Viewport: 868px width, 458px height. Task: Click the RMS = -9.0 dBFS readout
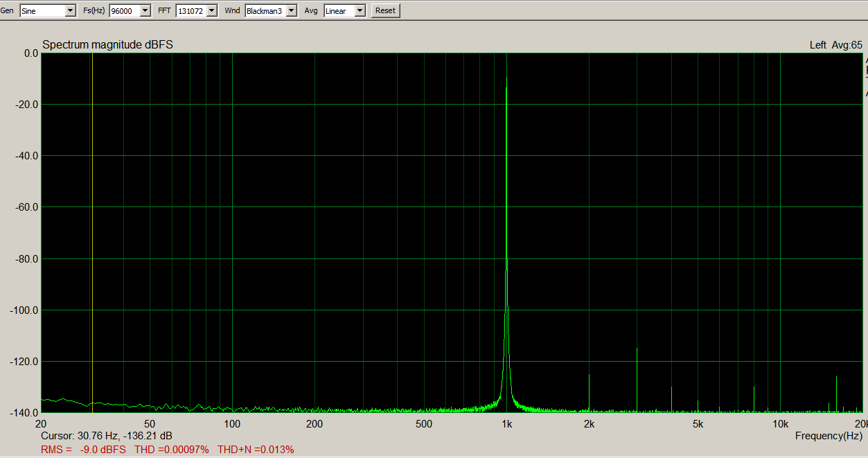click(83, 450)
